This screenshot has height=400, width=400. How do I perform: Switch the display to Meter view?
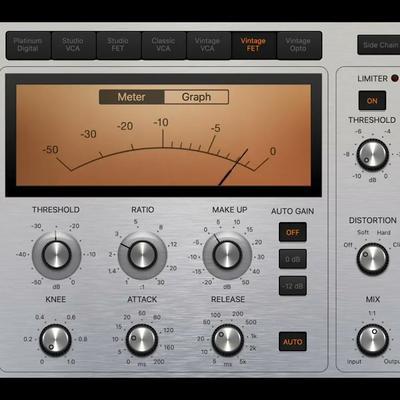131,97
